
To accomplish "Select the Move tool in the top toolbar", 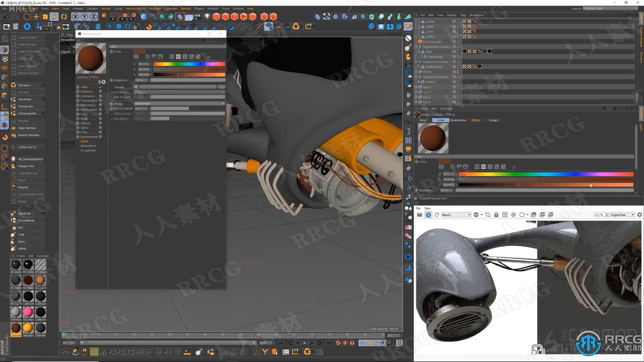I will coord(36,16).
